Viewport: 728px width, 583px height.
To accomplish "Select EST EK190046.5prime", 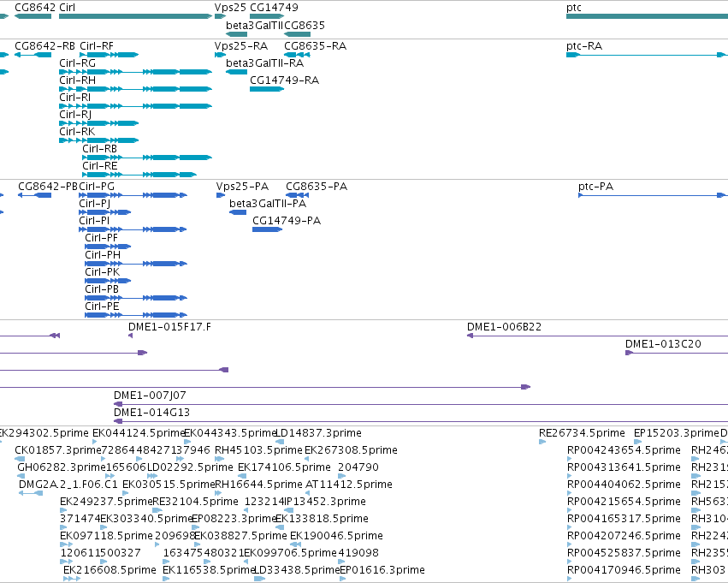I will pos(336,536).
